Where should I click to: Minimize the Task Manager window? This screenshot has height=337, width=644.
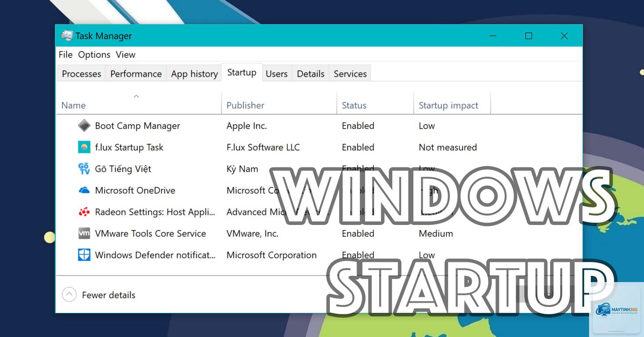point(493,36)
